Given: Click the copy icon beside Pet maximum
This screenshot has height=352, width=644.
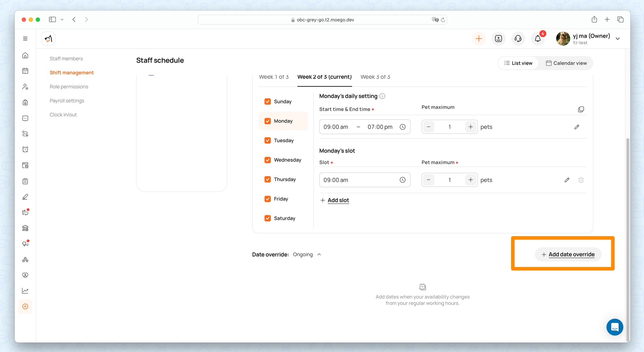Looking at the screenshot, I should [581, 109].
